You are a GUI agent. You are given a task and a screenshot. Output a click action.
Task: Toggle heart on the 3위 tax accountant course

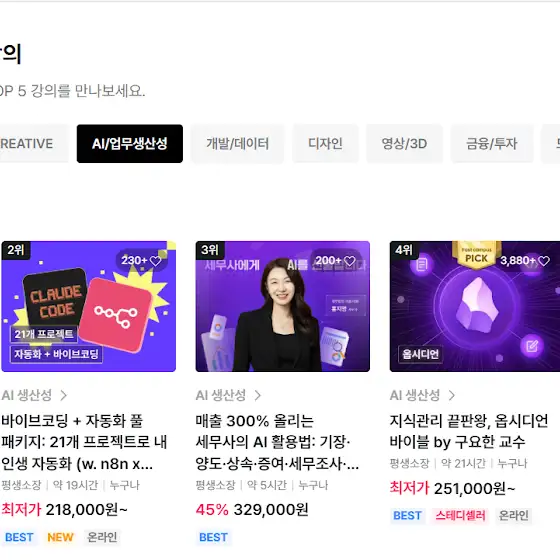(x=350, y=261)
